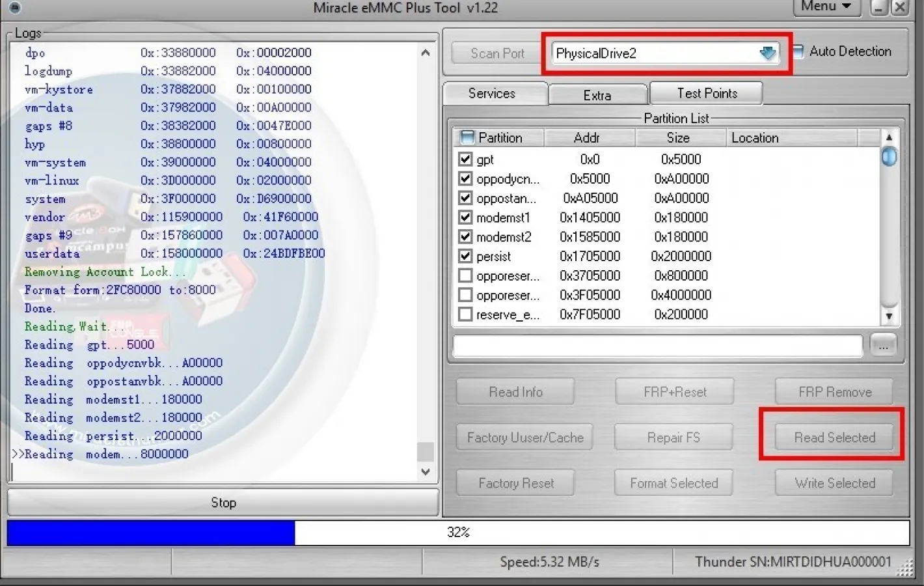Close the Miracle eMMC Plus Tool window
This screenshot has height=586, width=924.
(x=899, y=7)
